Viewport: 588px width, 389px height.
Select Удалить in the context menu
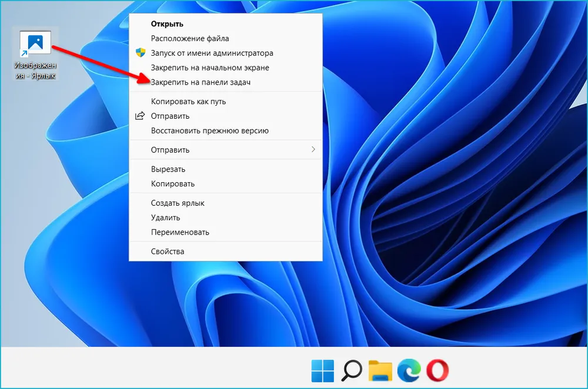point(165,217)
